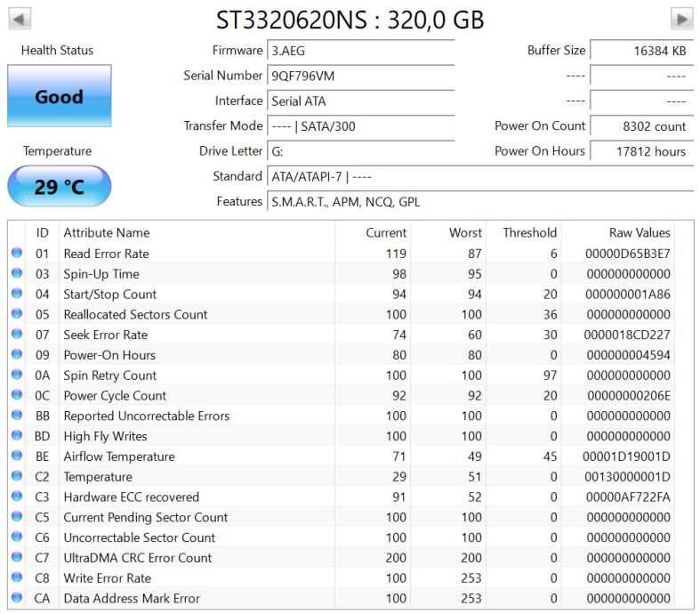The image size is (700, 614).
Task: Click the status dot for Airflow Temperature
Action: (17, 456)
